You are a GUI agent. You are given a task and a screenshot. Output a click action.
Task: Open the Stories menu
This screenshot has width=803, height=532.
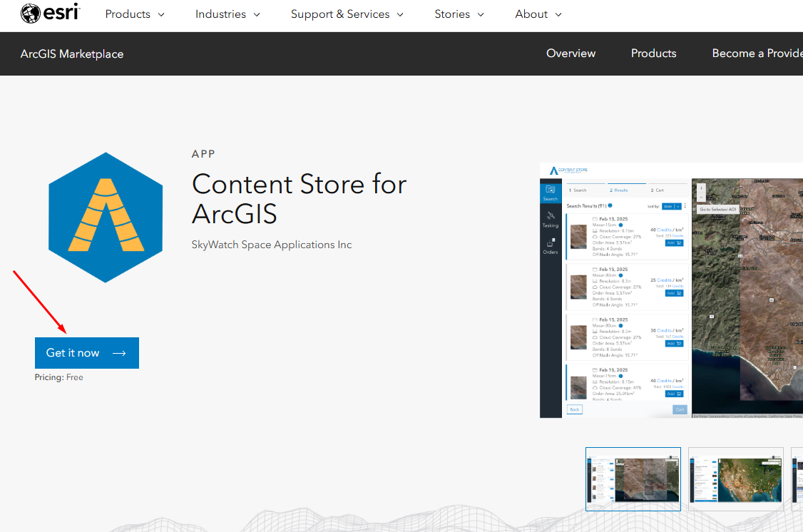(x=459, y=14)
